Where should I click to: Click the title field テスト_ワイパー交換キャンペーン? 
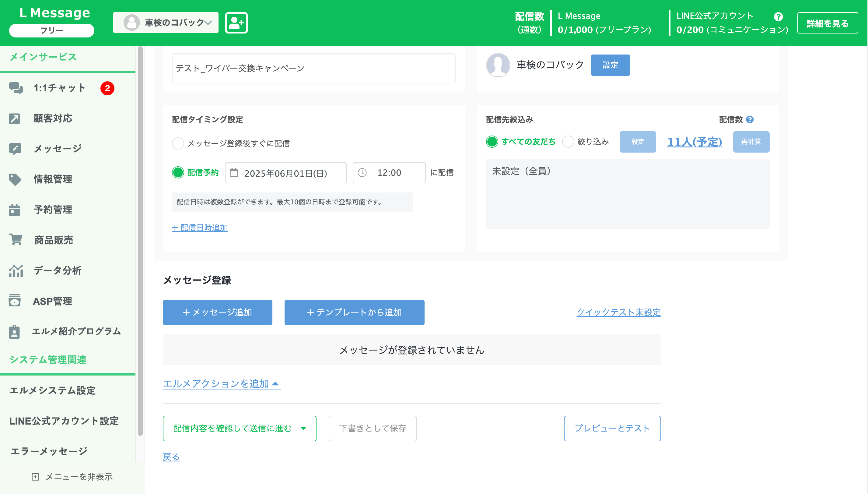313,68
